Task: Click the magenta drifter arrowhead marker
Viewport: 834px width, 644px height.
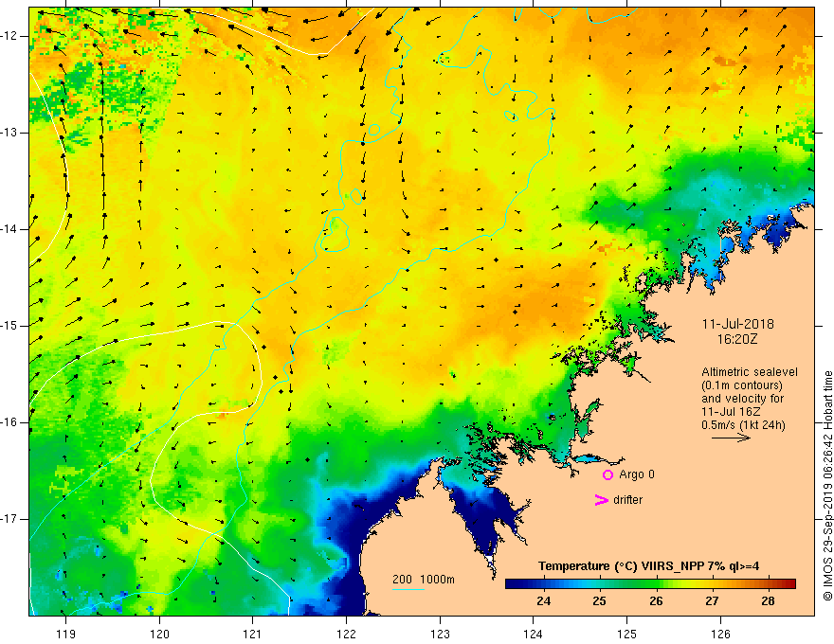Action: coord(601,500)
